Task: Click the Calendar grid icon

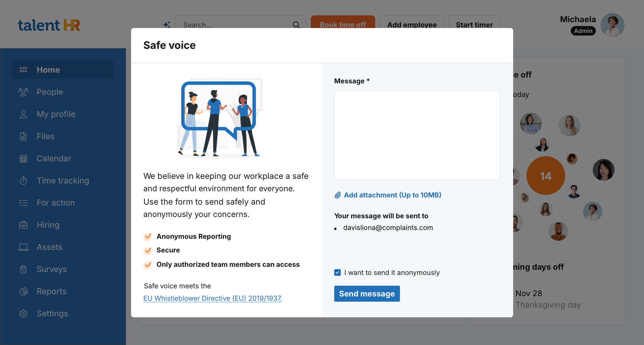Action: point(23,158)
